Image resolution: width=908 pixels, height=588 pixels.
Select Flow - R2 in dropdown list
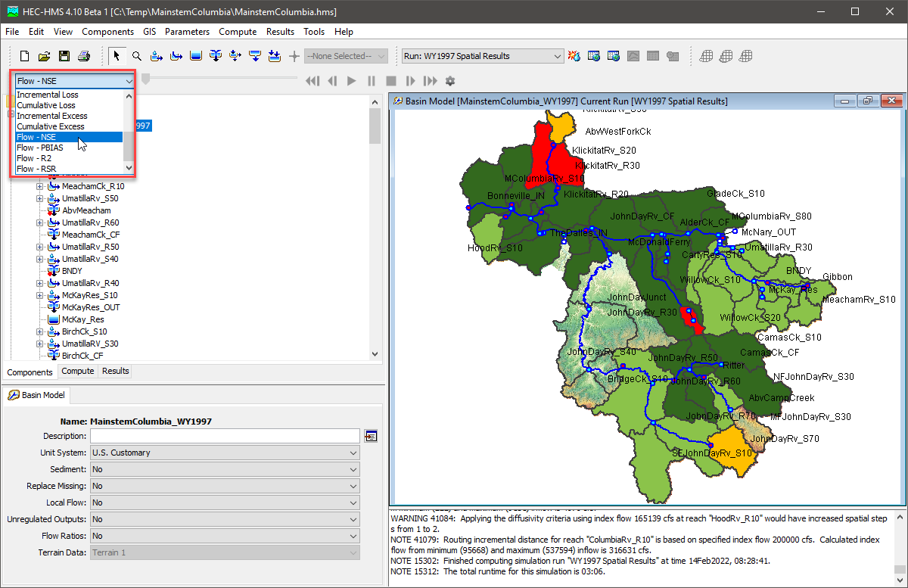coord(69,158)
